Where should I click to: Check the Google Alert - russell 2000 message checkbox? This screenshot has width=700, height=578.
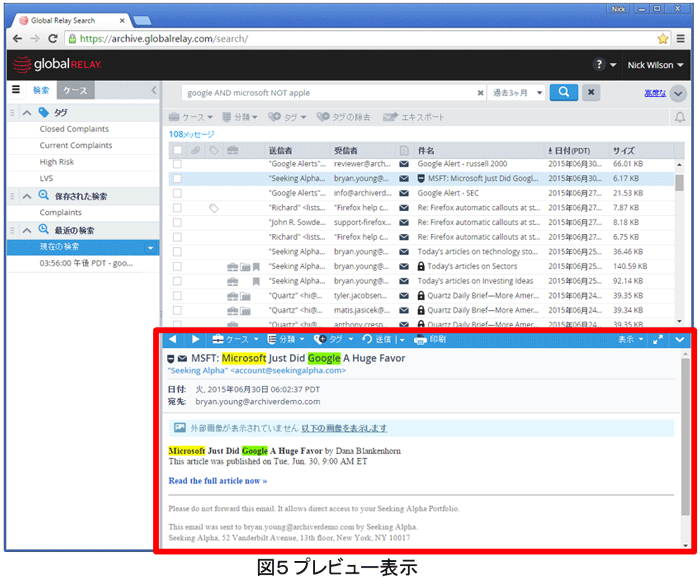(x=177, y=164)
